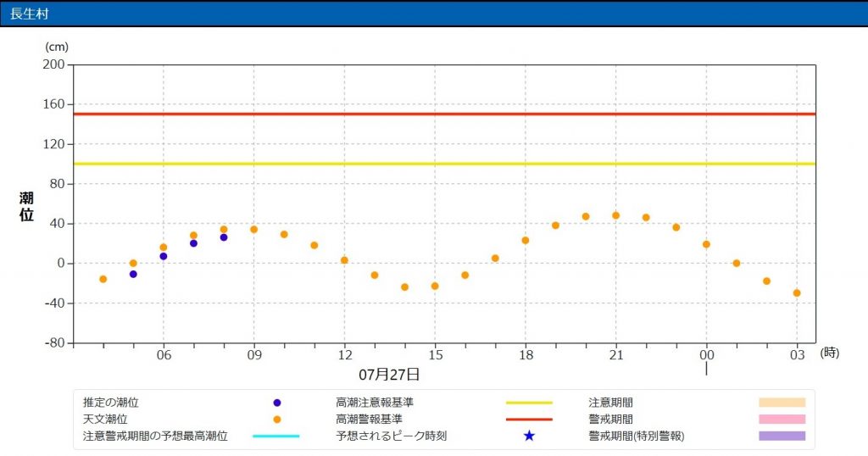Click the 長生村 header title
This screenshot has height=456, width=868.
(30, 14)
